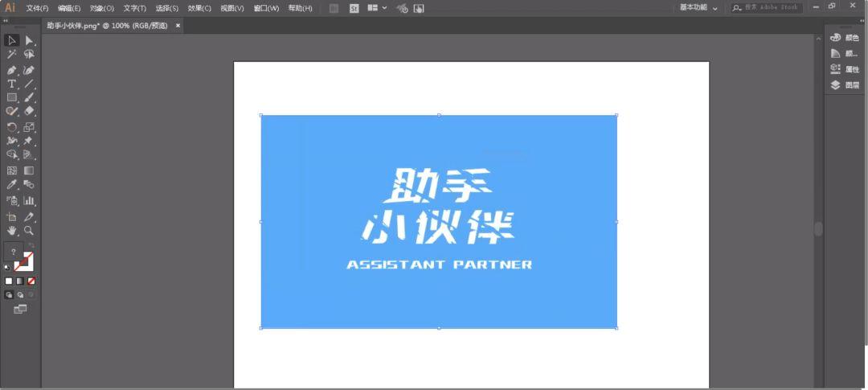Click the Arrange Documents grid icon
Image resolution: width=868 pixels, height=390 pixels.
click(373, 8)
